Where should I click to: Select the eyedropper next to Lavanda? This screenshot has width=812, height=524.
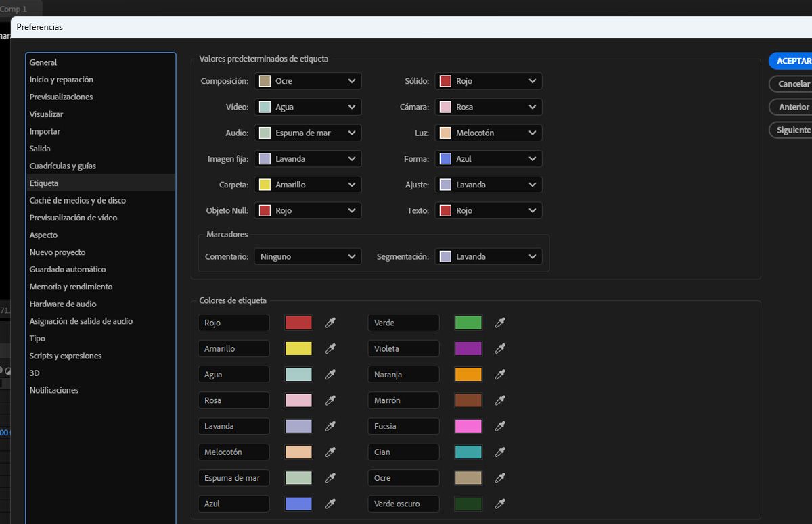[330, 426]
